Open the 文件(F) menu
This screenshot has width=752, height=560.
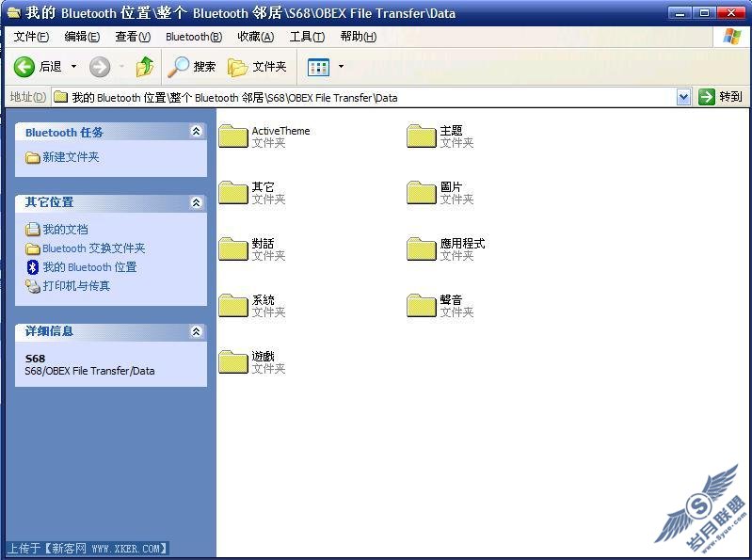click(31, 37)
